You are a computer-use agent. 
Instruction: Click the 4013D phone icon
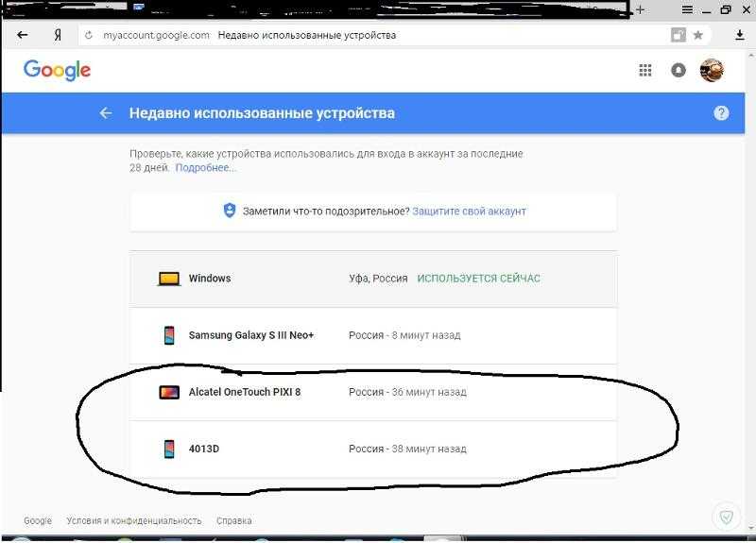169,450
